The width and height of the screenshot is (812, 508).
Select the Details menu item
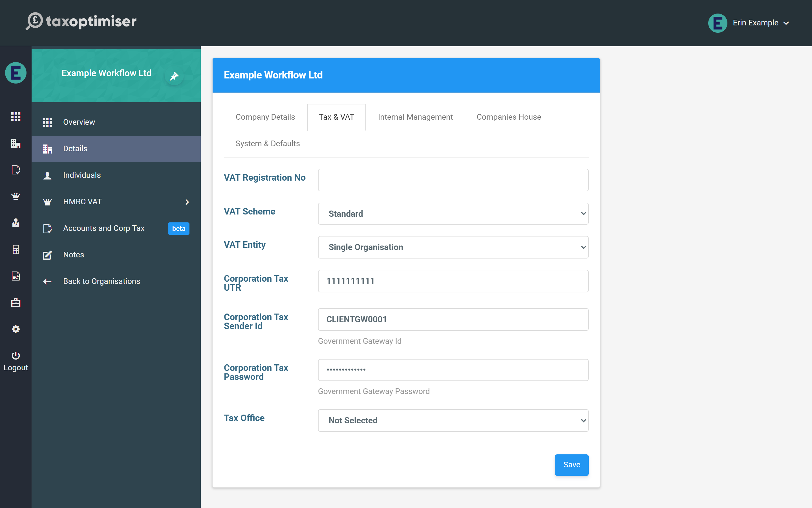pos(116,149)
